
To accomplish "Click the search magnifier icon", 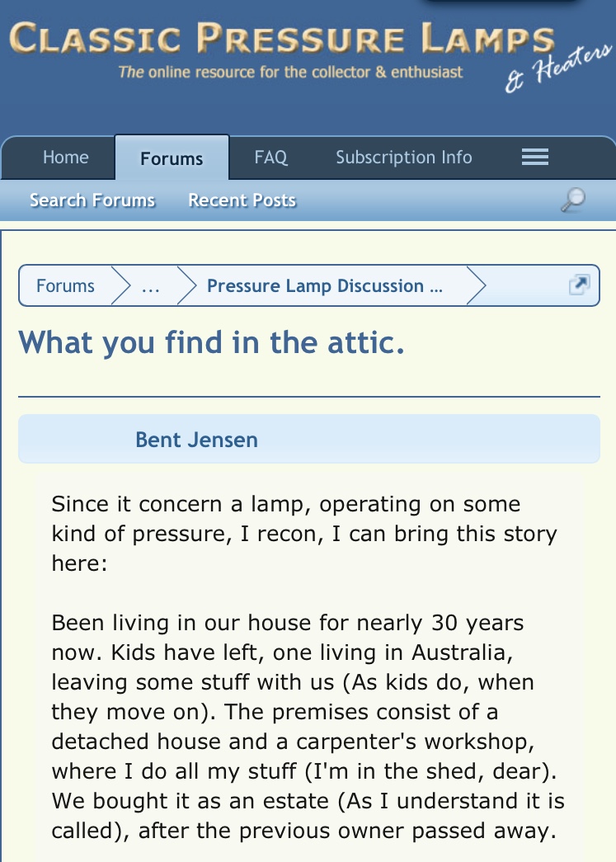I will (573, 200).
